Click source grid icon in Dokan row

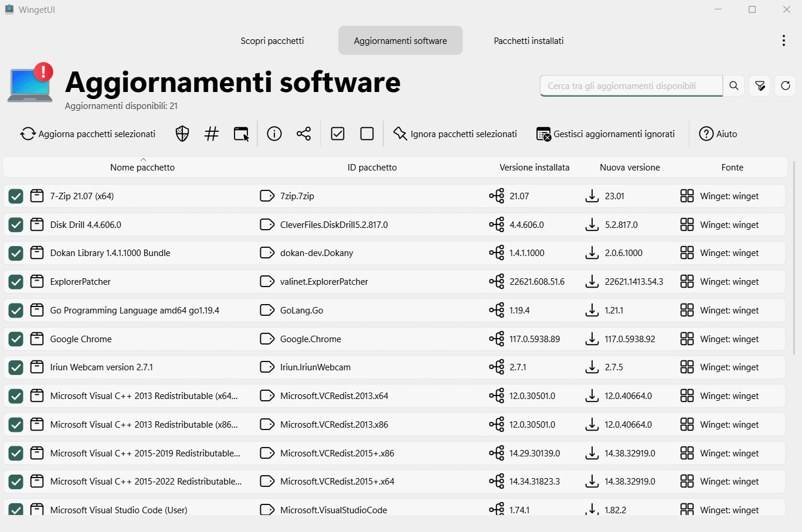(687, 253)
